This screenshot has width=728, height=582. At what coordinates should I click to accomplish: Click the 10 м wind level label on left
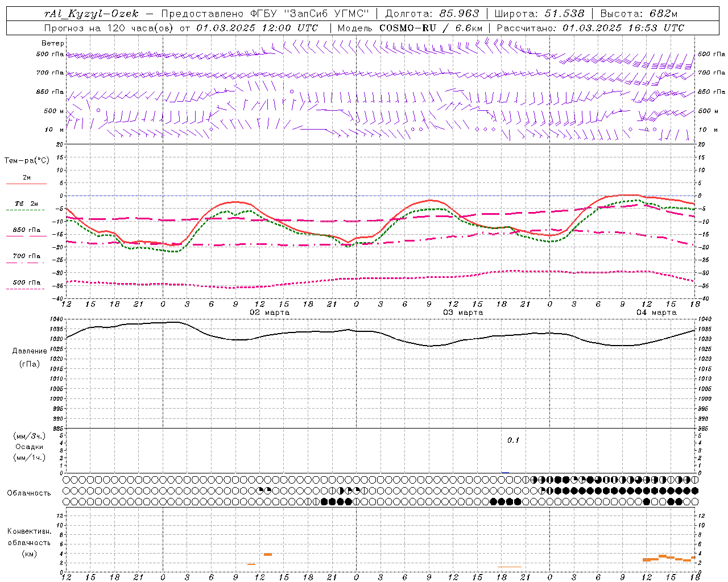tap(55, 130)
